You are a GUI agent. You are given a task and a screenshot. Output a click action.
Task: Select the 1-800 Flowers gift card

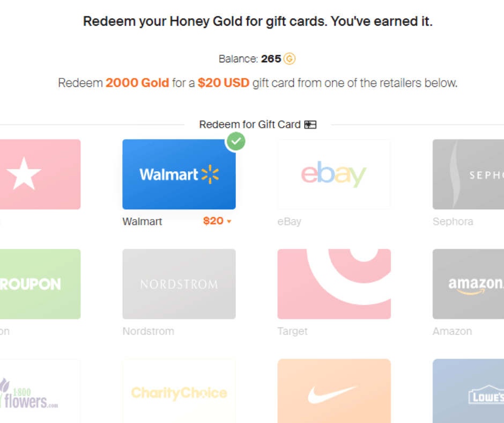pyautogui.click(x=40, y=391)
